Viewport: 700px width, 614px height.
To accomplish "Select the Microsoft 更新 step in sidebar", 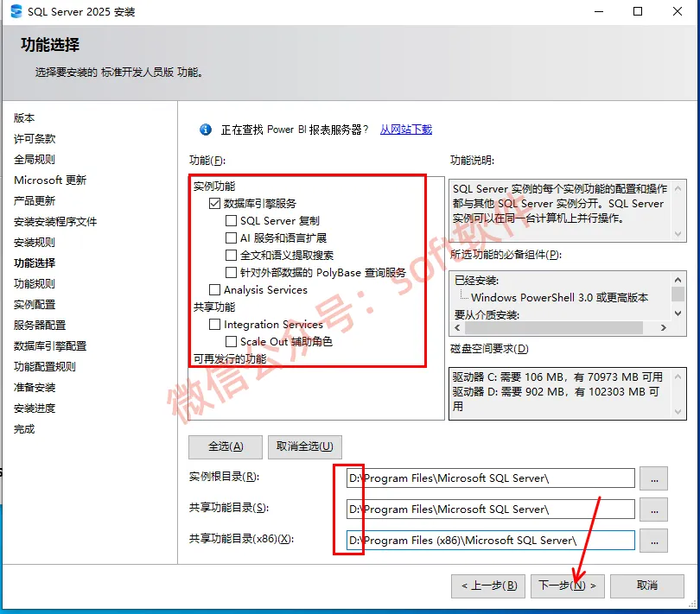I will (50, 180).
